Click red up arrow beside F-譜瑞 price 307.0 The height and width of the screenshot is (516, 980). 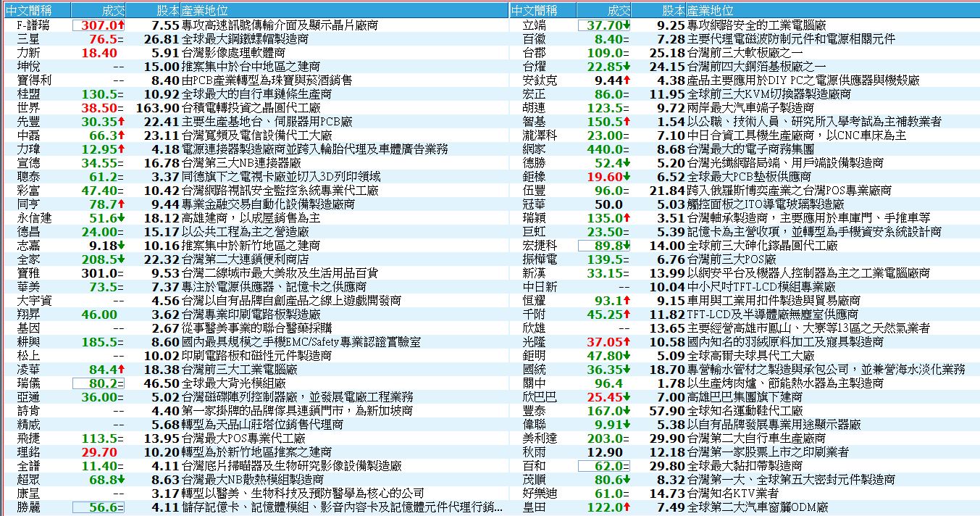[121, 25]
